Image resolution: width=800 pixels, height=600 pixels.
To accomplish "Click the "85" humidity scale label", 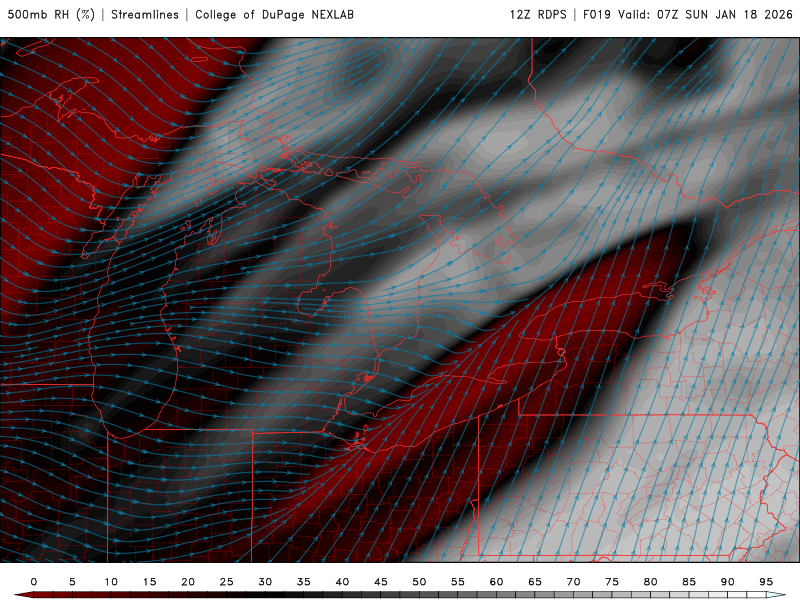I will pos(689,582).
